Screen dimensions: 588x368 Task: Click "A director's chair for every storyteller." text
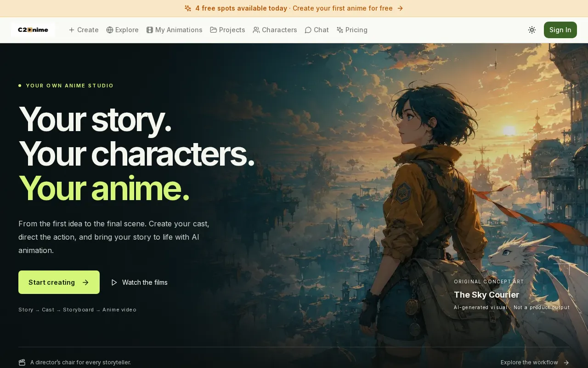[80, 362]
